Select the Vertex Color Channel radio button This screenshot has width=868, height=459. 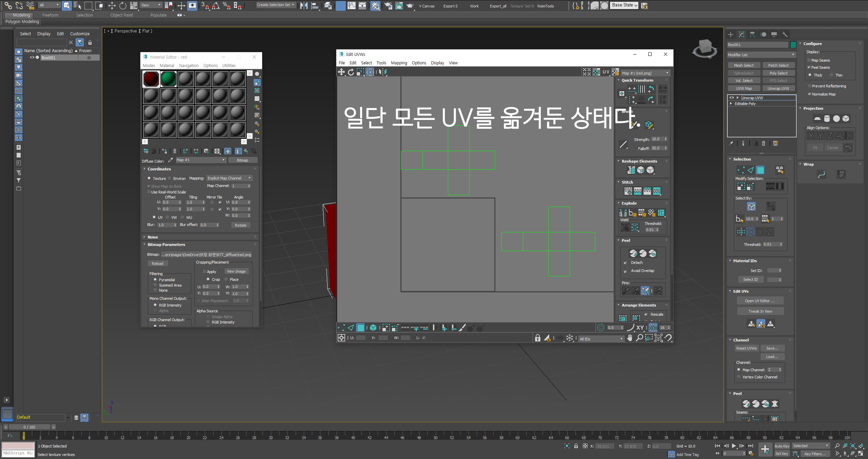739,377
